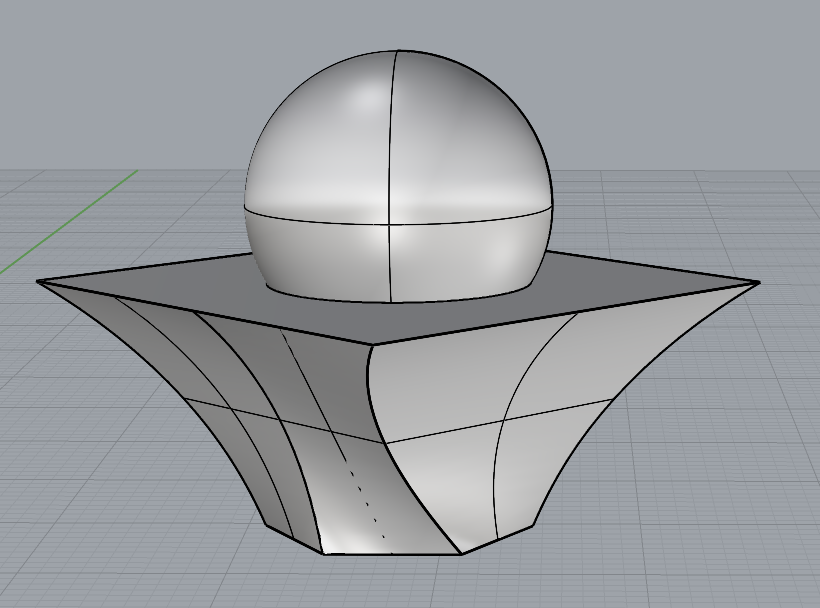Click the sphere's vertical seam curve
Viewport: 820px width, 608px height.
[392, 130]
